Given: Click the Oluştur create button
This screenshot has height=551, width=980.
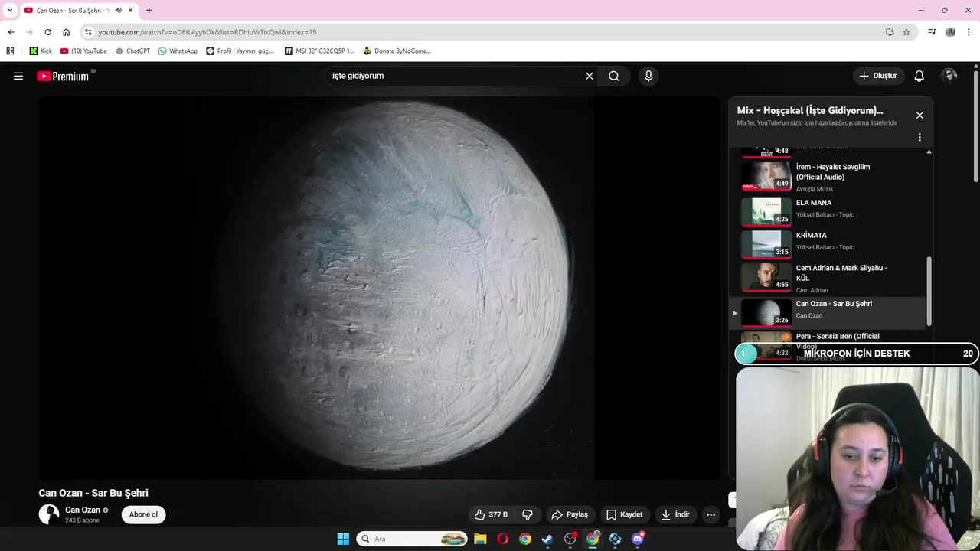Looking at the screenshot, I should click(877, 76).
